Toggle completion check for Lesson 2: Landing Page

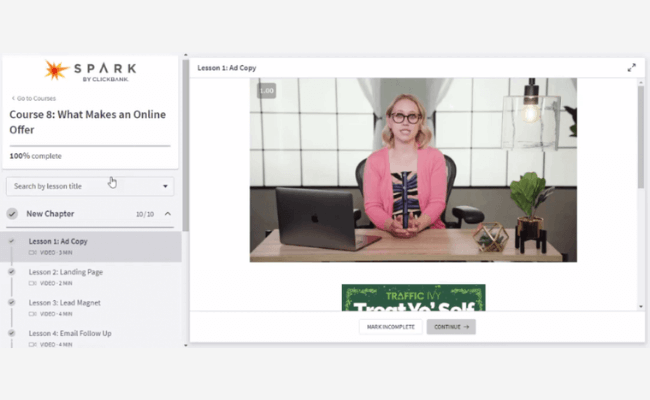(x=12, y=272)
